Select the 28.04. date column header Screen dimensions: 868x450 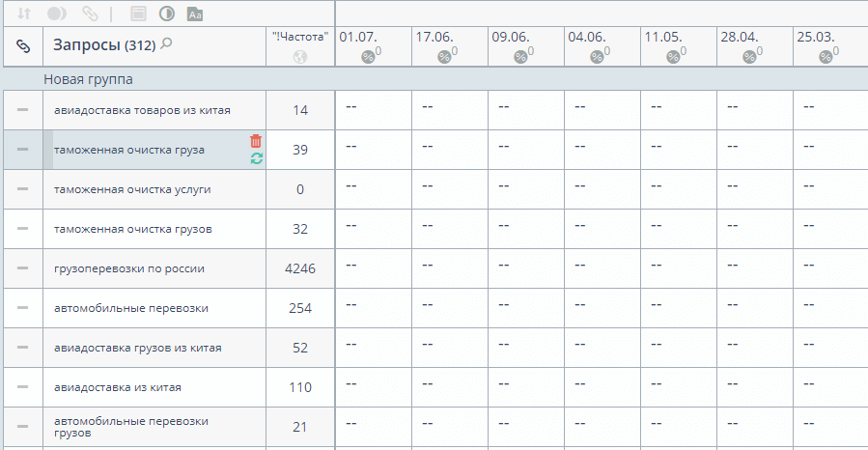pos(740,37)
